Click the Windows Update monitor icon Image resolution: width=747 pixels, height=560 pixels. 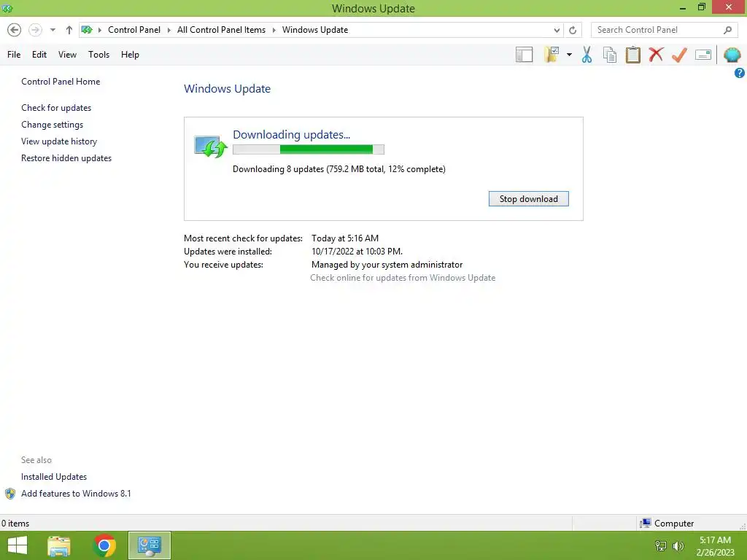pyautogui.click(x=210, y=147)
